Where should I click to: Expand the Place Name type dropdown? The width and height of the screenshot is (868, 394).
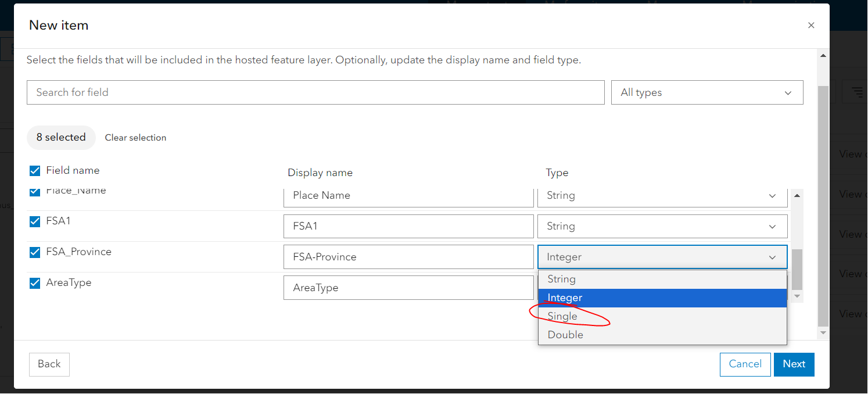(662, 196)
